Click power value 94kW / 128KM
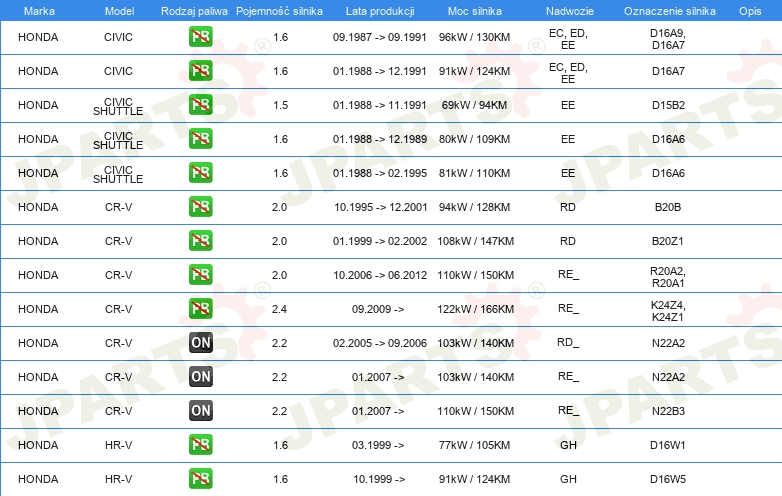This screenshot has width=782, height=496. coord(474,207)
